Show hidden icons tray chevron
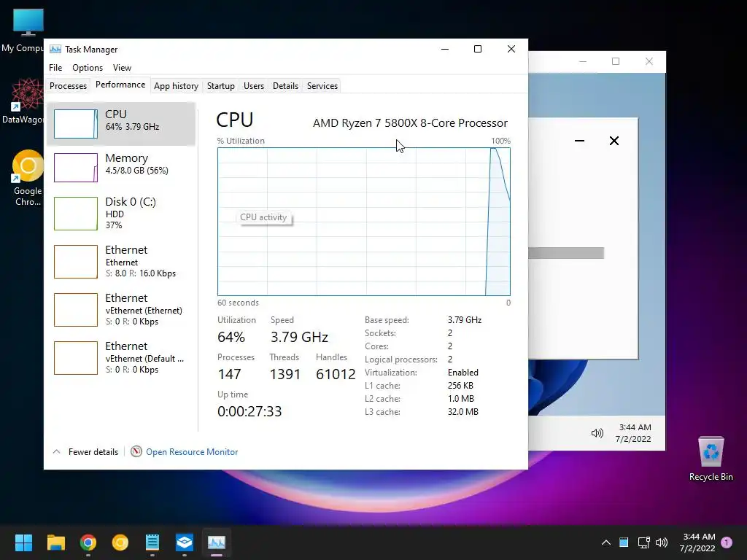This screenshot has width=747, height=560. [x=606, y=542]
